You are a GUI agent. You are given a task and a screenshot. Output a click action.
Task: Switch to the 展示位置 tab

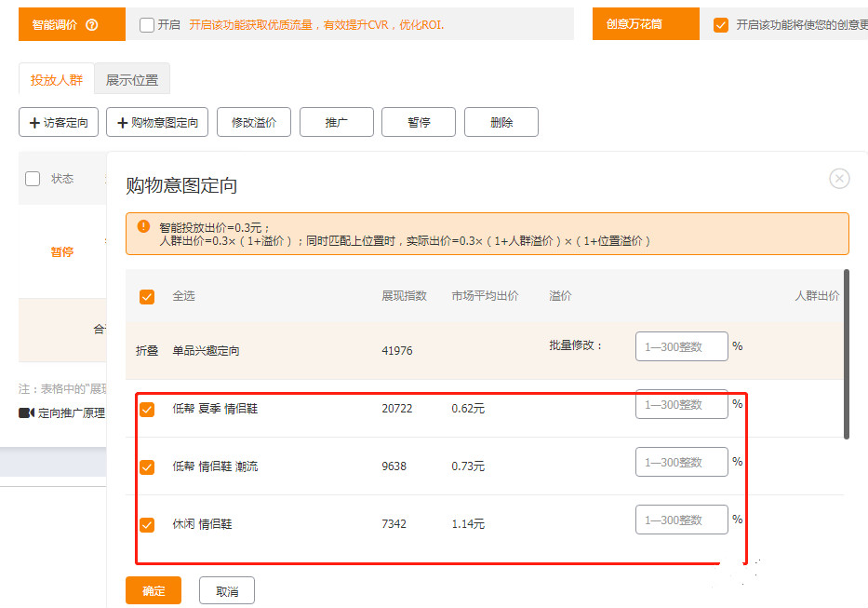(131, 79)
